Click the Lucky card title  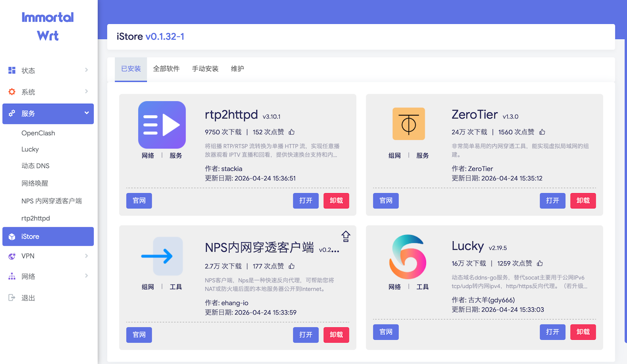click(468, 246)
